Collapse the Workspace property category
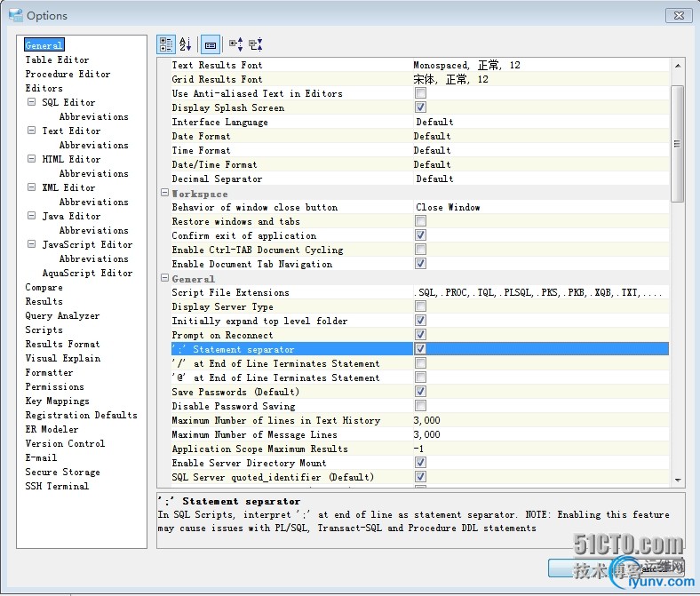 coord(164,193)
